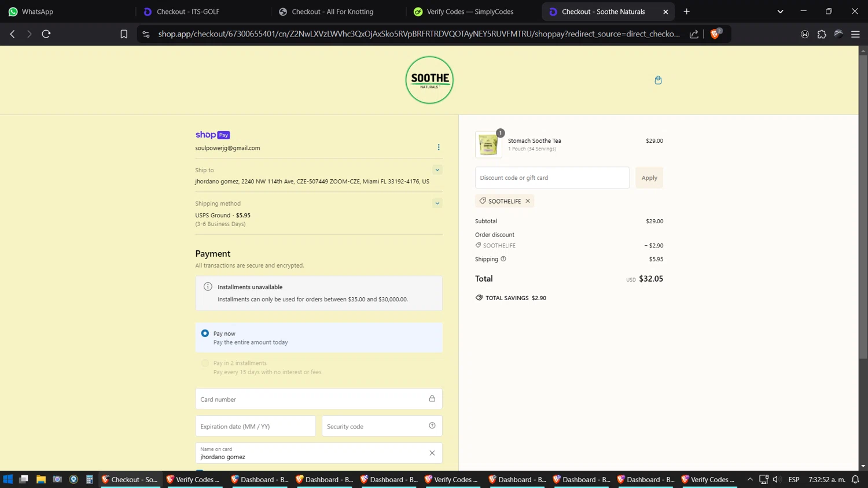This screenshot has width=868, height=488.
Task: Open the tab search dropdown
Action: [780, 12]
